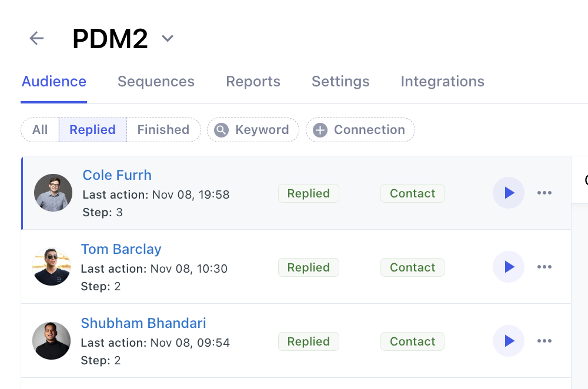588x389 pixels.
Task: Go to the Settings tab
Action: pyautogui.click(x=340, y=82)
